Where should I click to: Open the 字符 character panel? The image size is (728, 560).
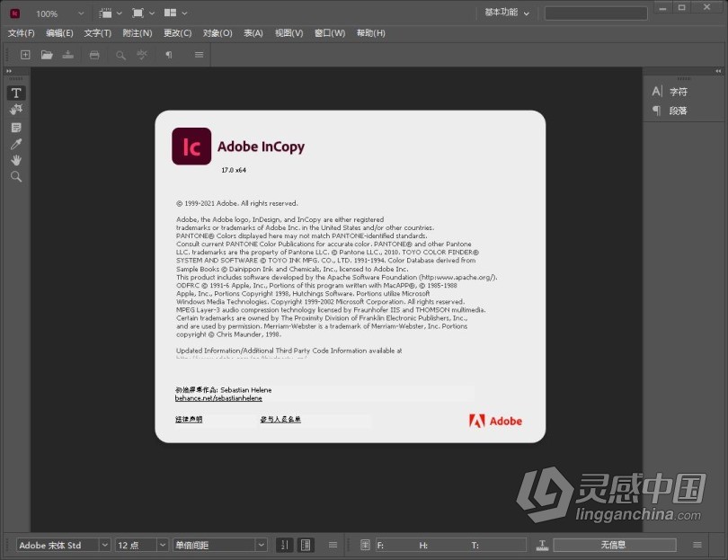[670, 92]
